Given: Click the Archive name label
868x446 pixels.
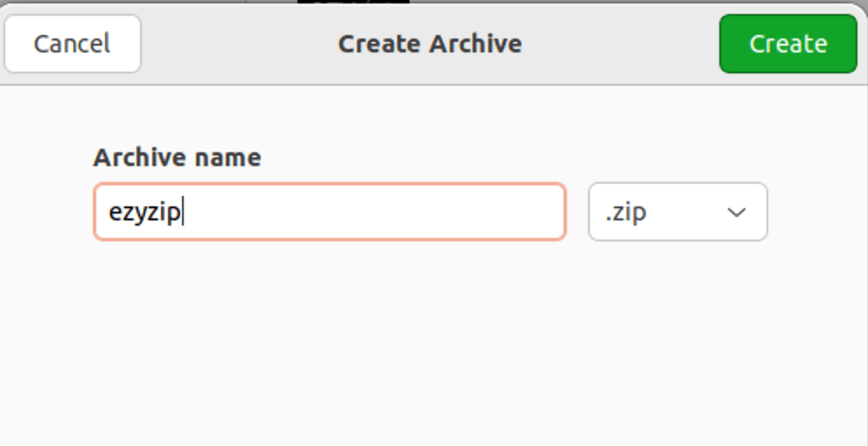Looking at the screenshot, I should coord(177,158).
